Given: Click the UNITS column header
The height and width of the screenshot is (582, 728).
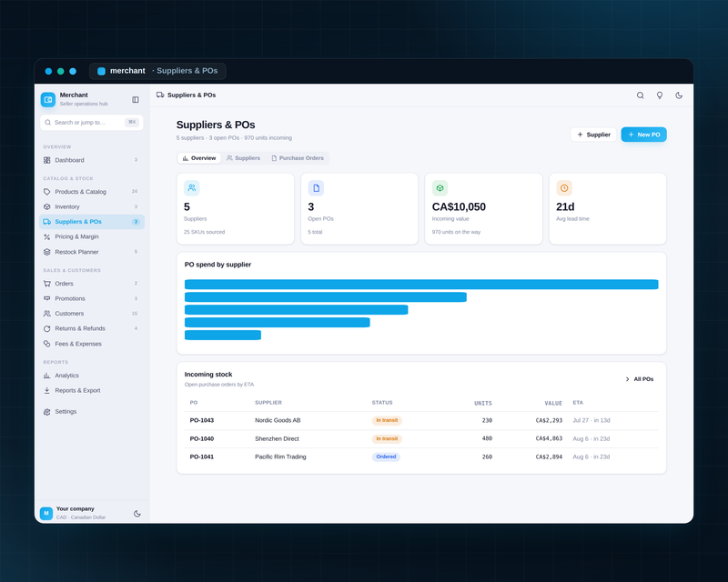Looking at the screenshot, I should (x=483, y=404).
